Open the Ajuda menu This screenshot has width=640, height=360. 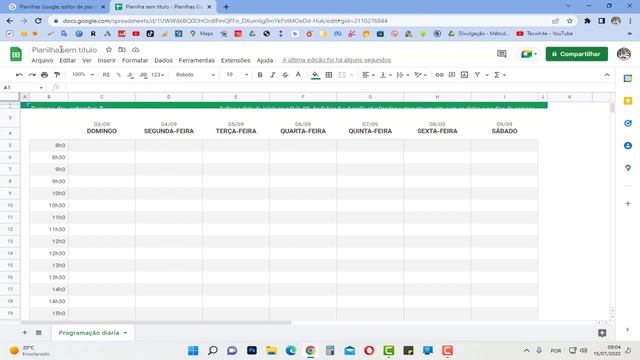coord(265,60)
